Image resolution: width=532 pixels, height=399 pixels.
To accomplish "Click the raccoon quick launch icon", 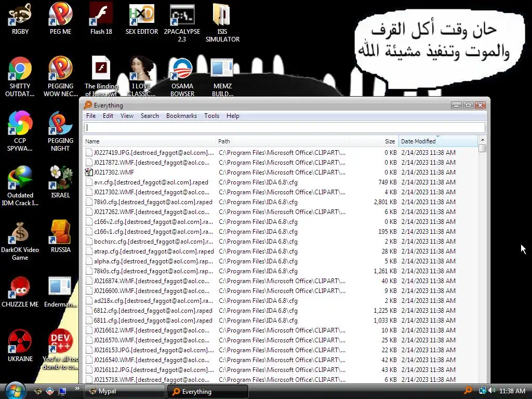I will 38,391.
